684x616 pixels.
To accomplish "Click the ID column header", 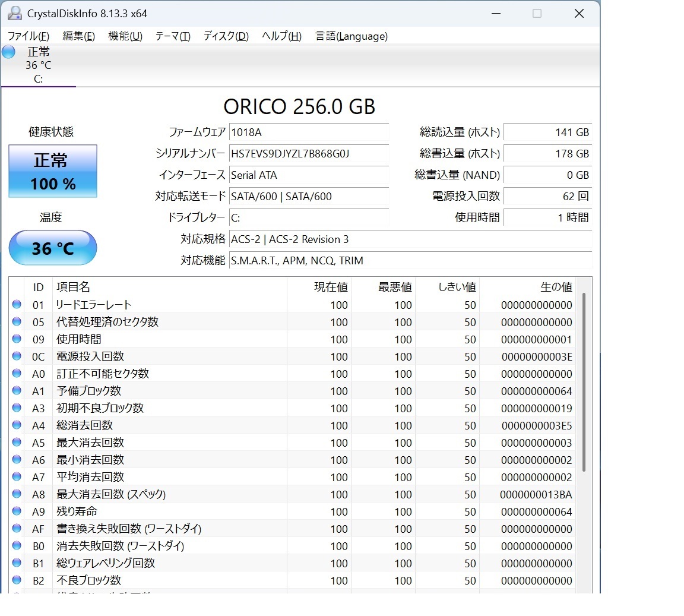I will [39, 288].
